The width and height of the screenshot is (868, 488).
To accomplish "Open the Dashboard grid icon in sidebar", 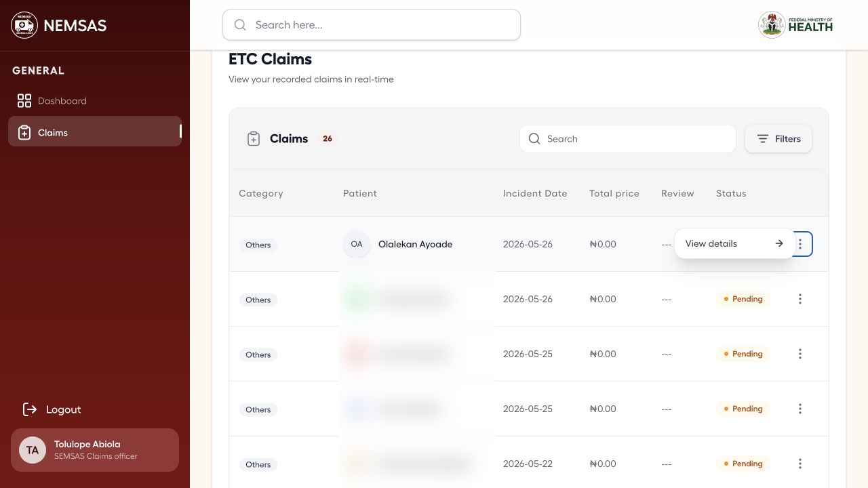I will (24, 101).
